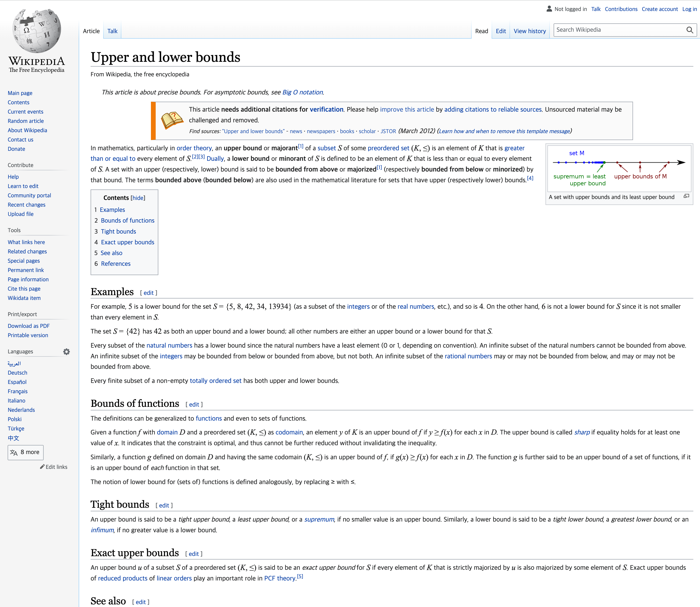Expand the 8 more languages button
Image resolution: width=700 pixels, height=607 pixels.
[x=25, y=452]
